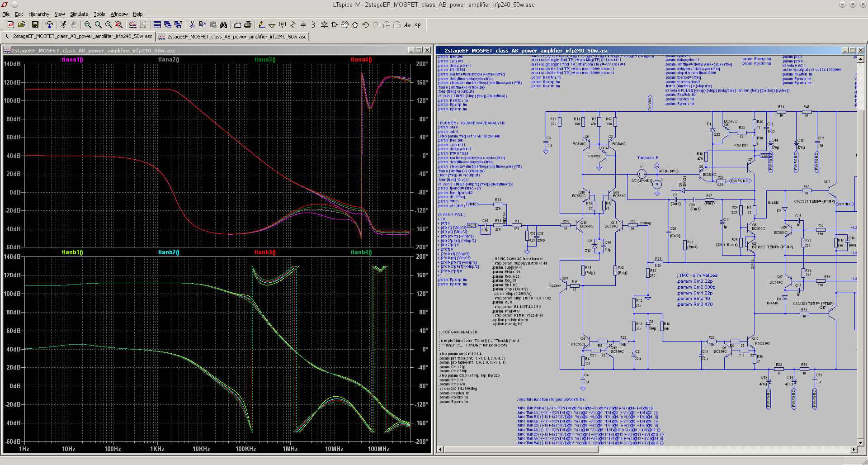This screenshot has height=465, width=868.
Task: Switch to the schematic document tab
Action: tap(79, 36)
